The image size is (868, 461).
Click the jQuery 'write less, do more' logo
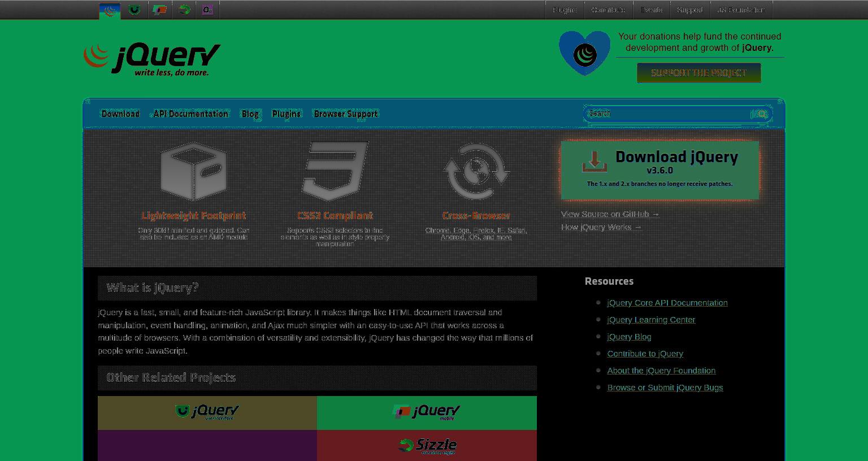click(152, 59)
